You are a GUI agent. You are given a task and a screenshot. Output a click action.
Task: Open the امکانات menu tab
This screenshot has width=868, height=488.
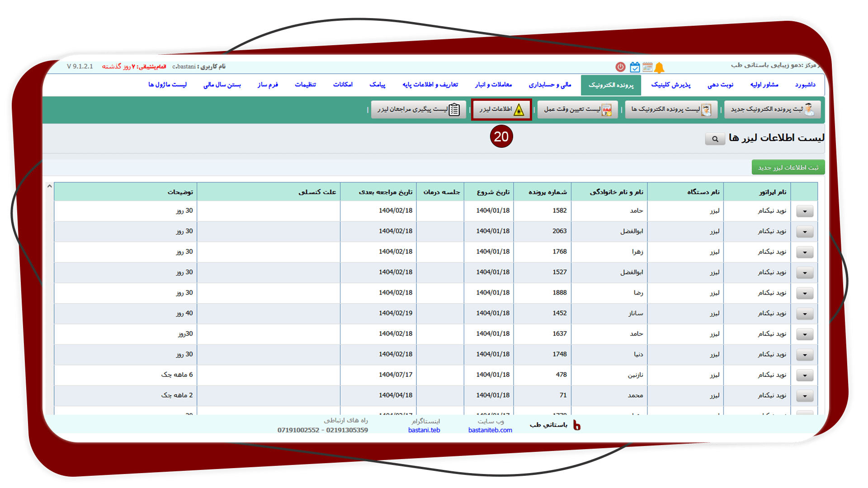(x=343, y=85)
